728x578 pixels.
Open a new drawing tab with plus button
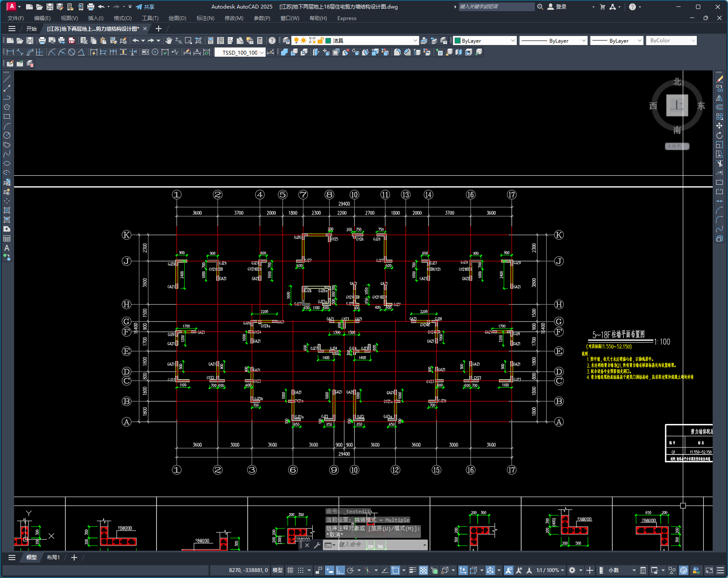[x=159, y=29]
